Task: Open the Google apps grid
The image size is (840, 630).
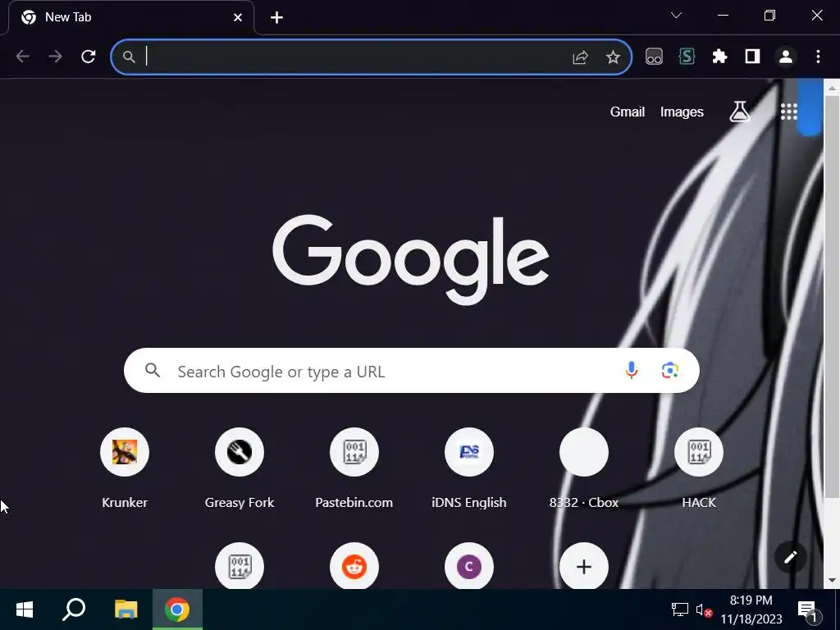Action: pos(788,112)
